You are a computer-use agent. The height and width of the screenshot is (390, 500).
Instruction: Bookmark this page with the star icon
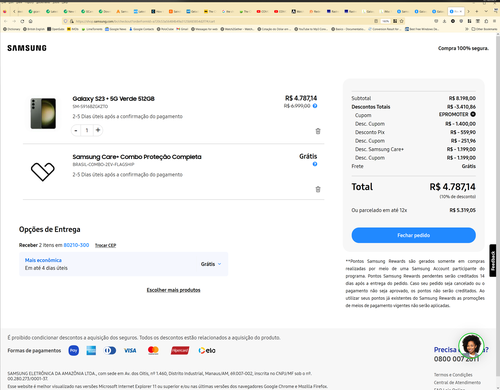click(x=402, y=21)
